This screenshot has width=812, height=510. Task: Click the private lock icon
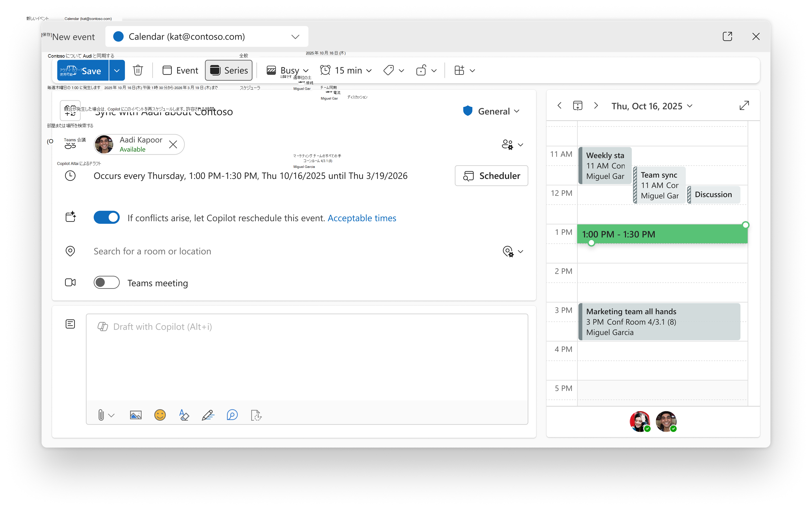pos(421,71)
